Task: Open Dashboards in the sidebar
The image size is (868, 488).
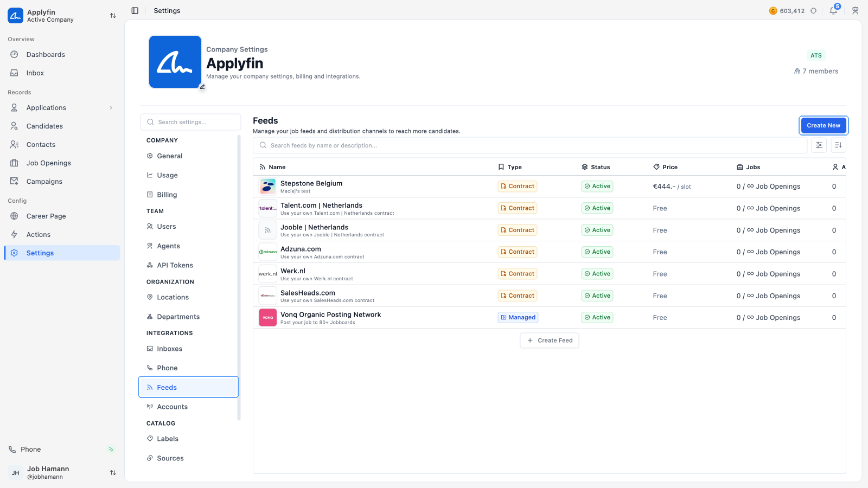Action: [62, 55]
